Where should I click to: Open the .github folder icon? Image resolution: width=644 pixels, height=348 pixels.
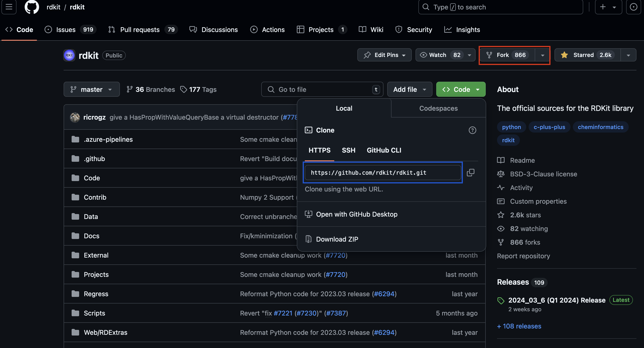[x=75, y=159]
